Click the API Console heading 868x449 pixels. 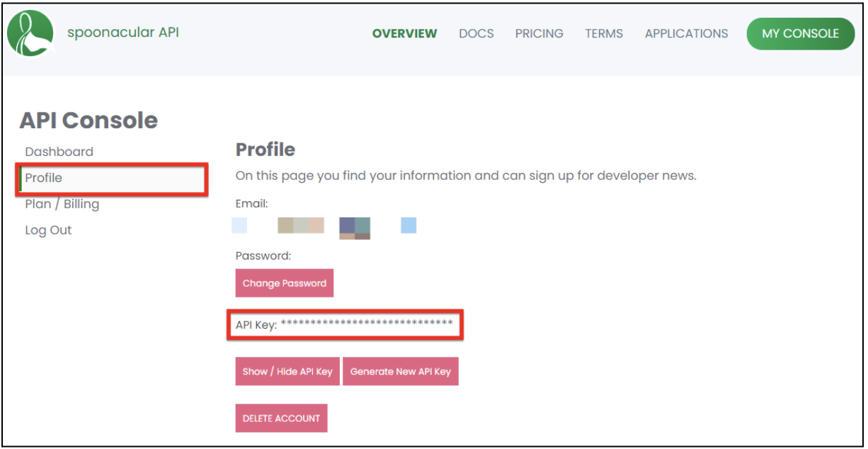[x=88, y=120]
